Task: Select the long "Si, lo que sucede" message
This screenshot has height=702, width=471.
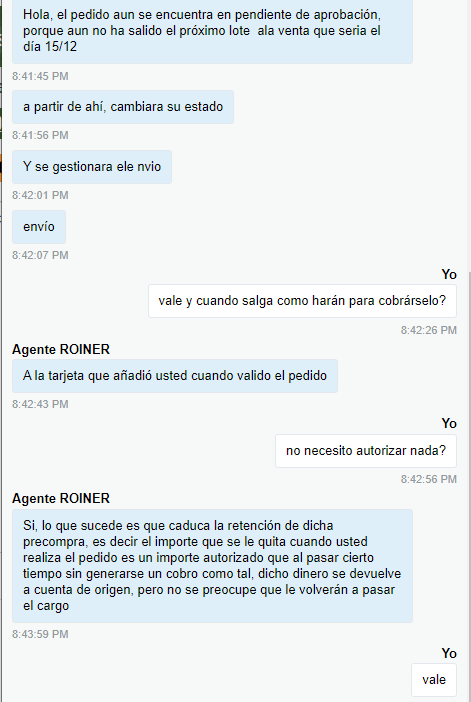Action: click(x=212, y=565)
